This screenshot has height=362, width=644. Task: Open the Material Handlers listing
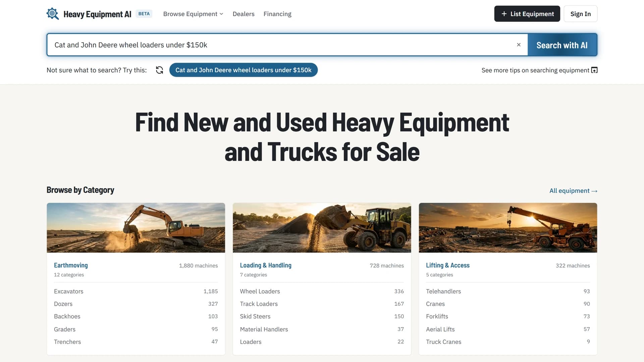[x=322, y=329]
